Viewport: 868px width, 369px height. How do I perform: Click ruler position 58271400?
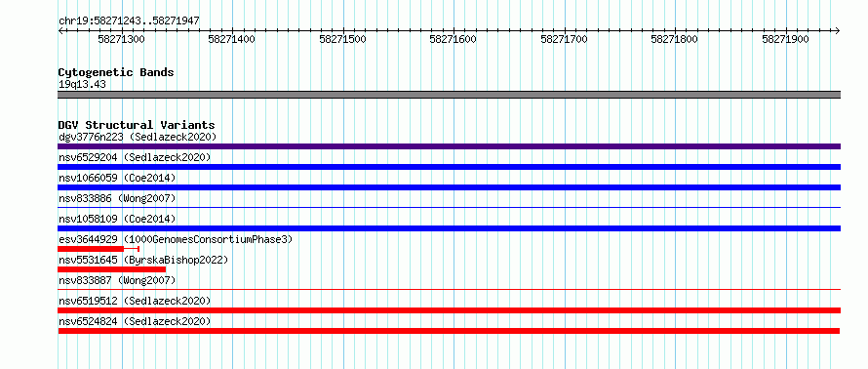pyautogui.click(x=232, y=39)
